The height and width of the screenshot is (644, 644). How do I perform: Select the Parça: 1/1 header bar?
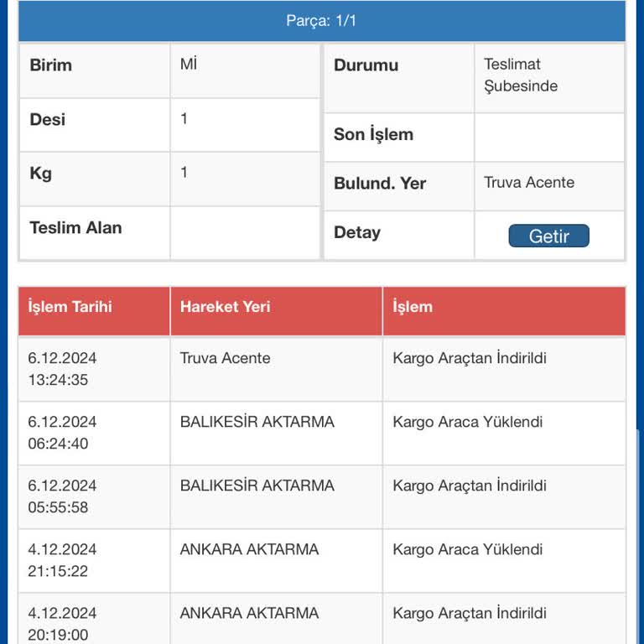pyautogui.click(x=321, y=21)
